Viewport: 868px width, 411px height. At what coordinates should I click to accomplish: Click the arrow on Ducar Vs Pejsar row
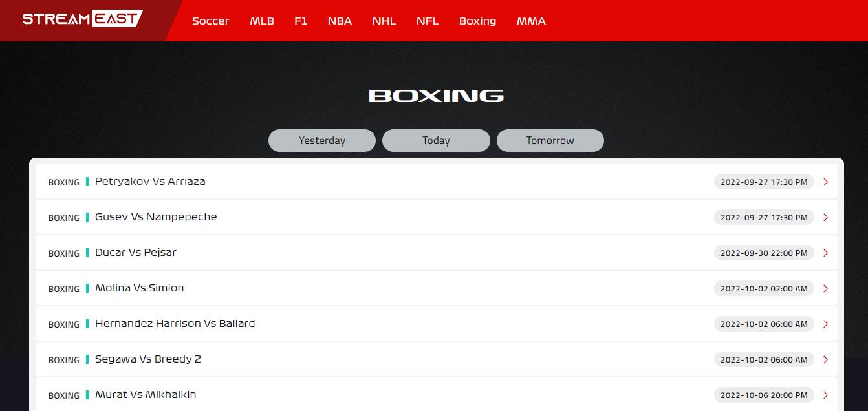825,253
